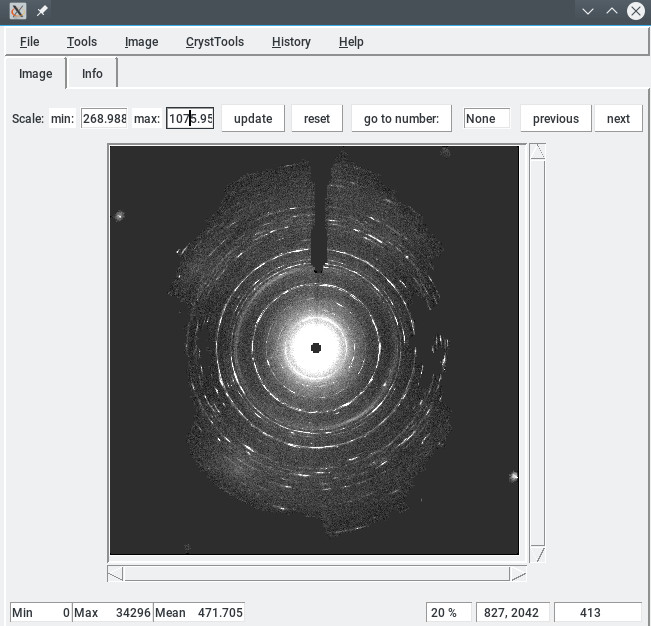Minimize the window with the down chevron
The height and width of the screenshot is (626, 651).
pyautogui.click(x=588, y=11)
